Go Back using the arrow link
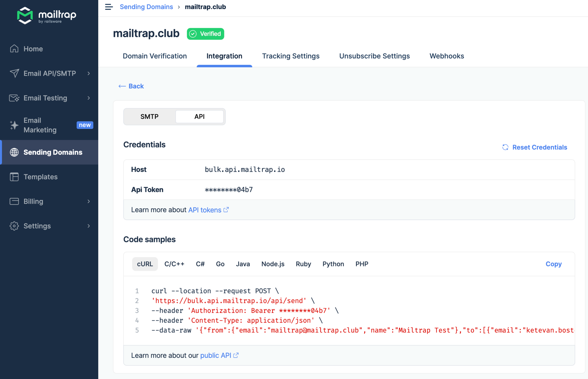The width and height of the screenshot is (588, 379). click(131, 86)
